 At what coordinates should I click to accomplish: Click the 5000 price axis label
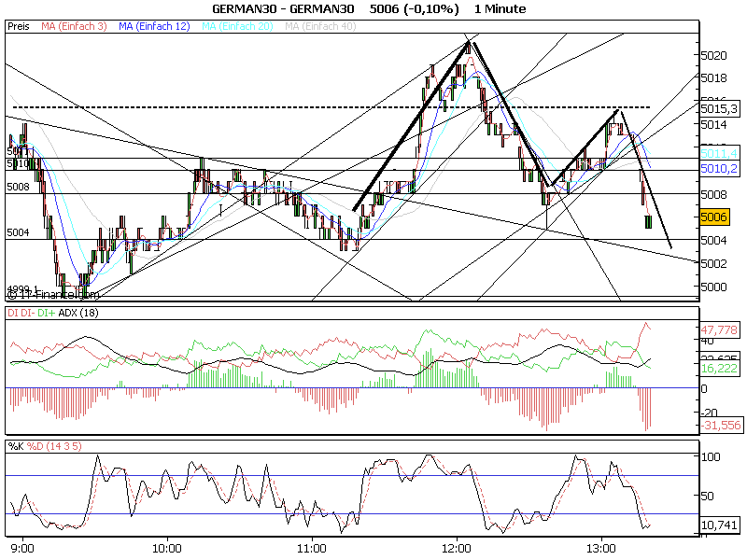714,287
